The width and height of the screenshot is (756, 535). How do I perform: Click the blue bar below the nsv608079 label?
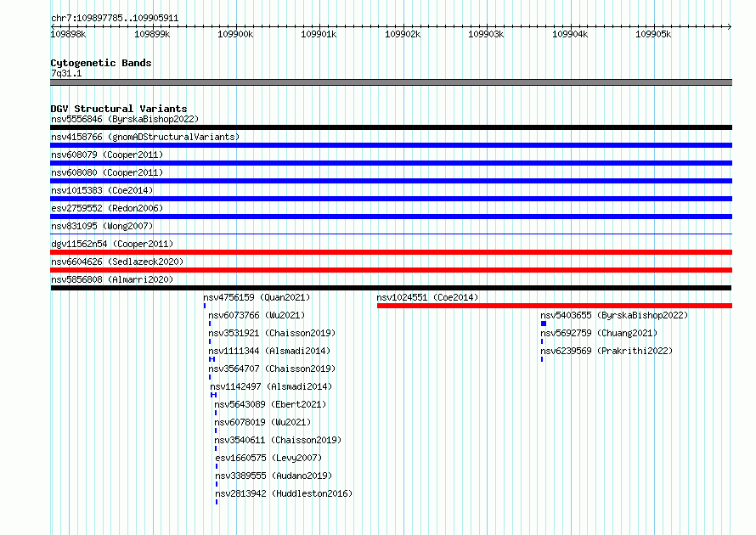(391, 163)
